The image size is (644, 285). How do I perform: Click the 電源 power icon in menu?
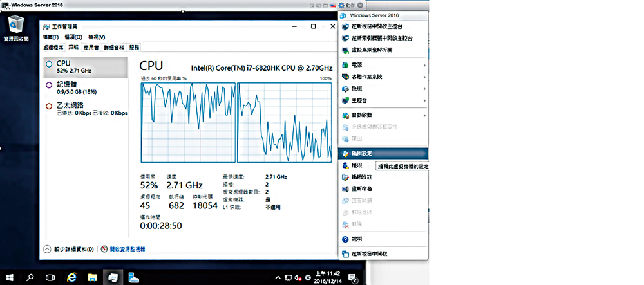[345, 65]
